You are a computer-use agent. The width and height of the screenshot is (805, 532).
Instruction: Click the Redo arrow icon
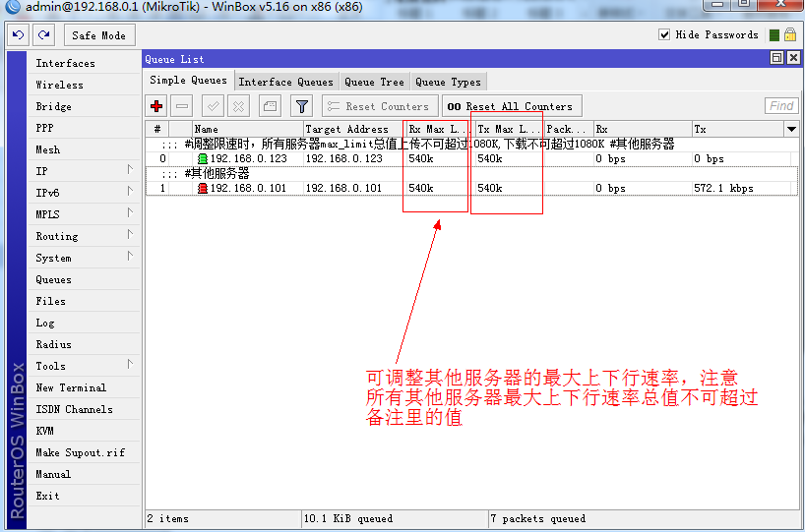pos(43,35)
